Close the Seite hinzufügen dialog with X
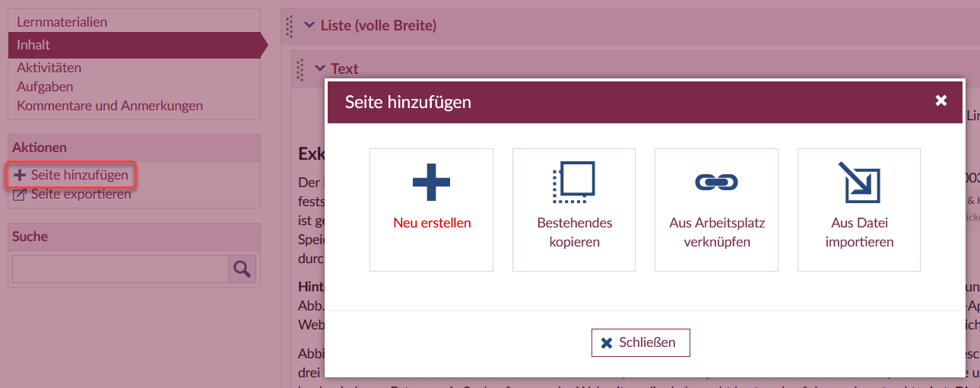 click(941, 100)
